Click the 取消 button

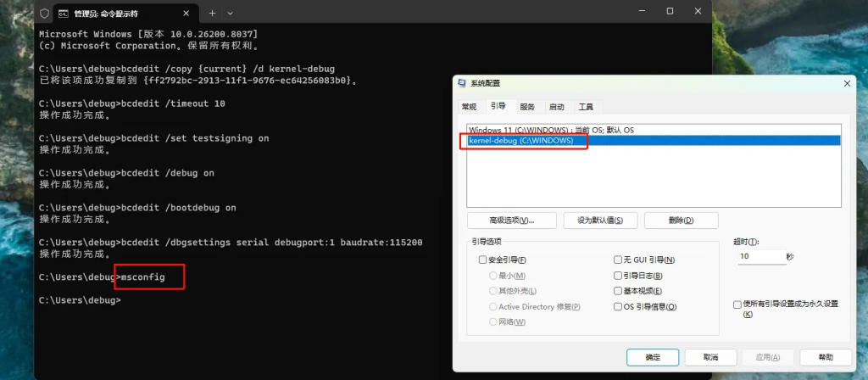(x=711, y=357)
